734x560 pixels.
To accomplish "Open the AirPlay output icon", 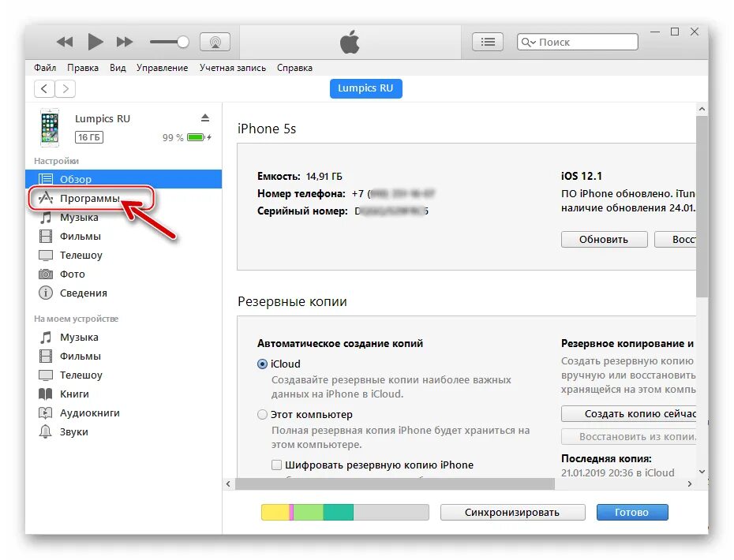I will pyautogui.click(x=215, y=42).
